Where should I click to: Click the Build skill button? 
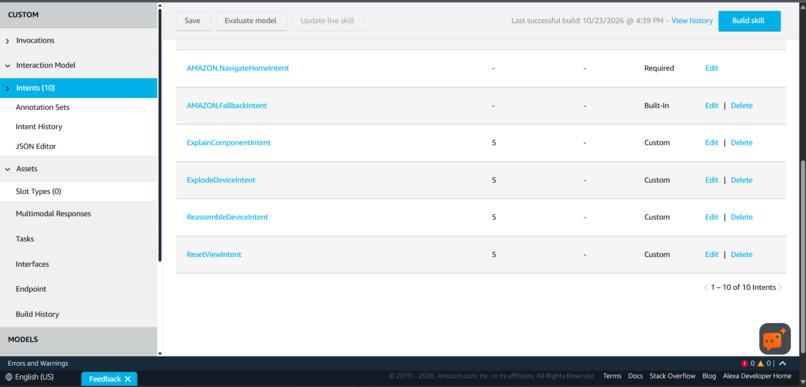(x=749, y=21)
